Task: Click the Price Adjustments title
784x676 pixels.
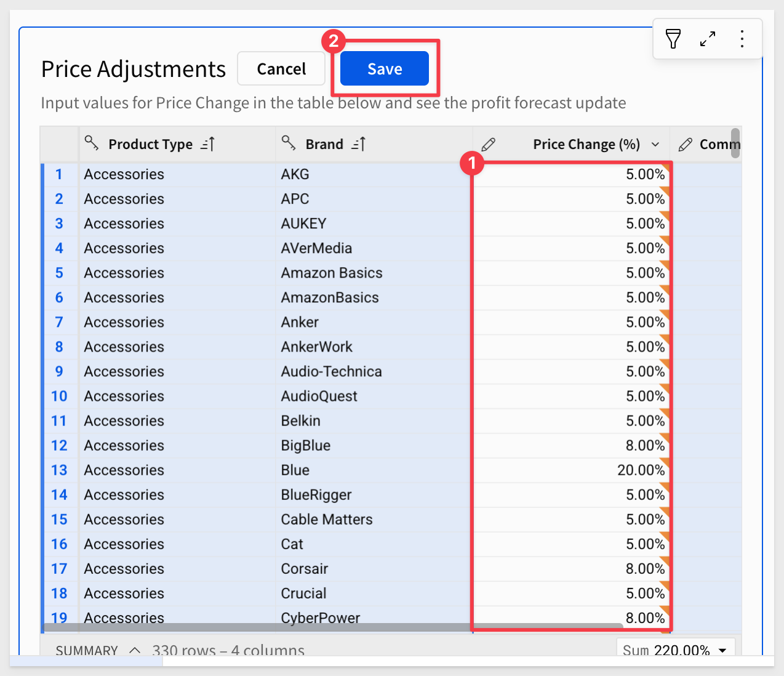Action: tap(134, 69)
